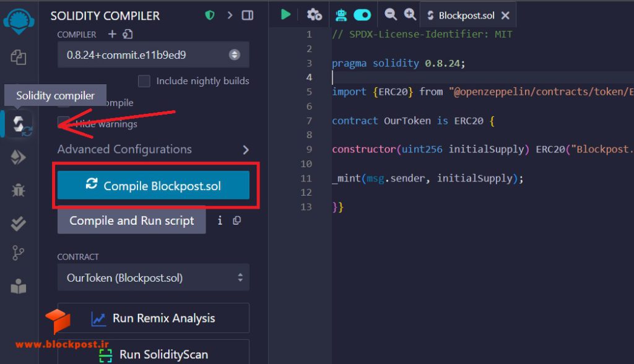Click the green Run script play icon
The image size is (634, 364).
[x=285, y=15]
